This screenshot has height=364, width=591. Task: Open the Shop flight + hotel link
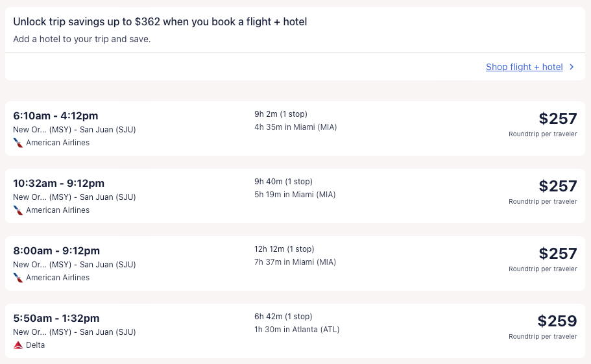[x=524, y=67]
